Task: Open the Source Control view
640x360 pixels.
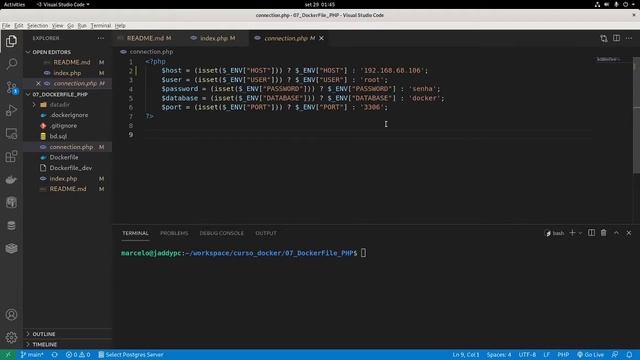Action: coord(11,87)
